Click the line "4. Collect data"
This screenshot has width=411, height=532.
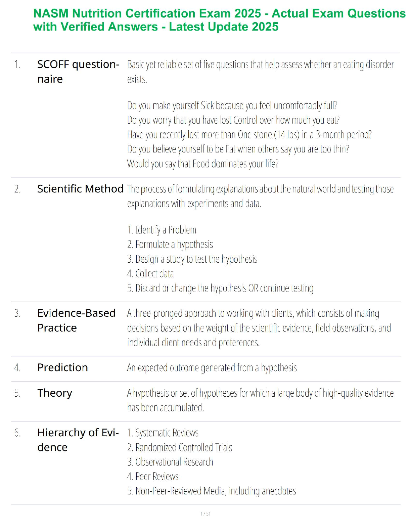tap(150, 274)
